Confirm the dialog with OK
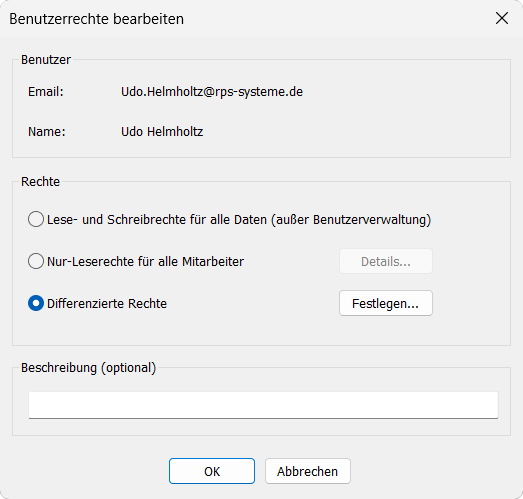 [x=212, y=471]
